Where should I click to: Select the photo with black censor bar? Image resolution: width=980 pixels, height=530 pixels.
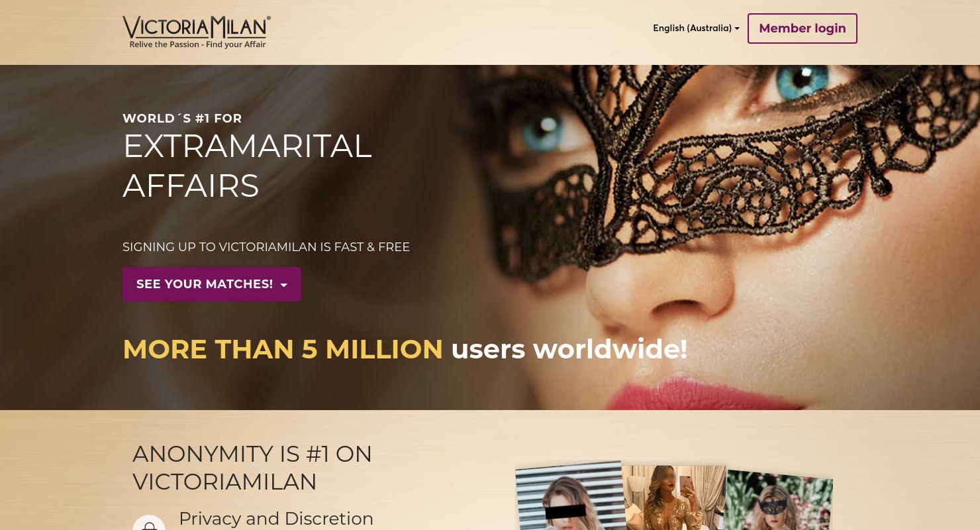569,497
